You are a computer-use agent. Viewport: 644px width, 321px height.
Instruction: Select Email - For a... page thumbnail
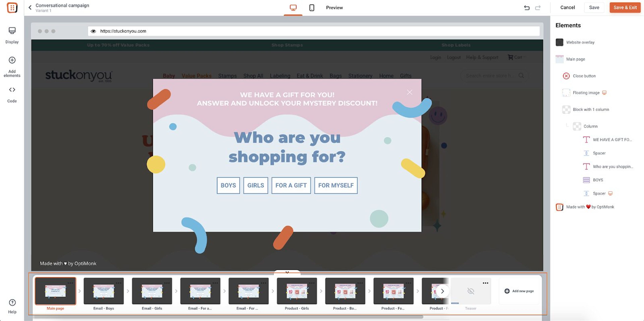(x=200, y=291)
